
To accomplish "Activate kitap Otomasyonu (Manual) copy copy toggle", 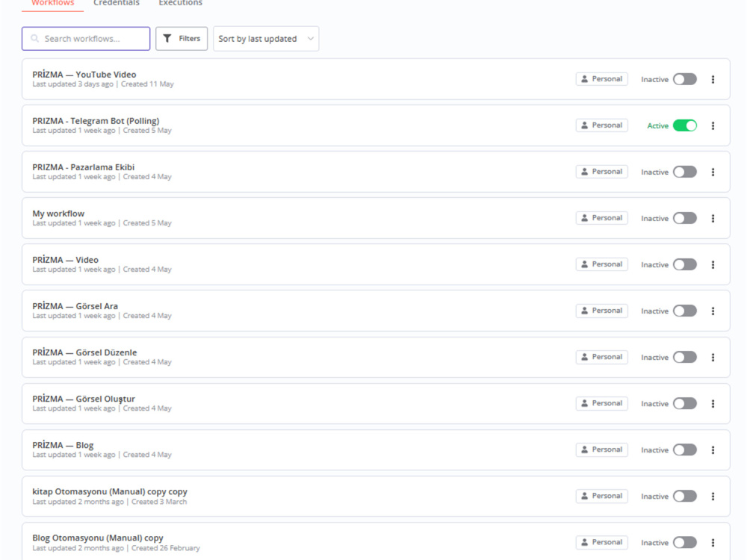I will [684, 497].
